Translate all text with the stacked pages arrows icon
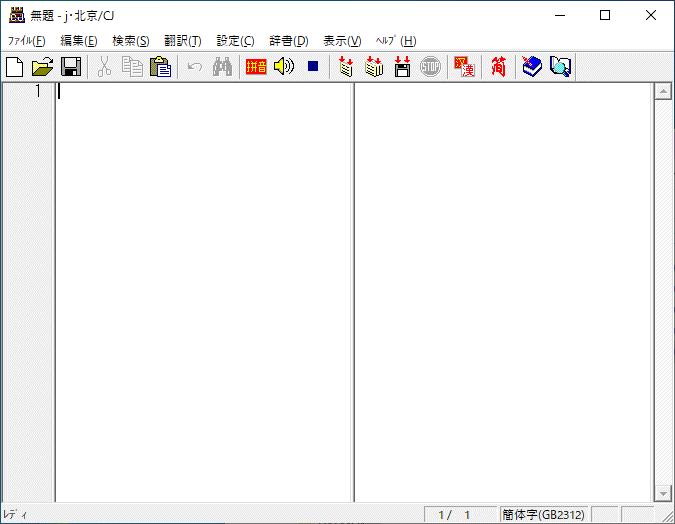 (x=374, y=67)
